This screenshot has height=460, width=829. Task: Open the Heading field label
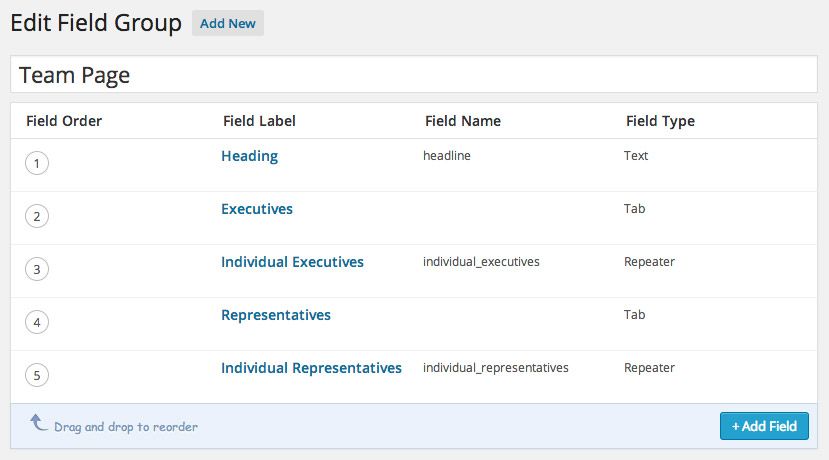(249, 156)
